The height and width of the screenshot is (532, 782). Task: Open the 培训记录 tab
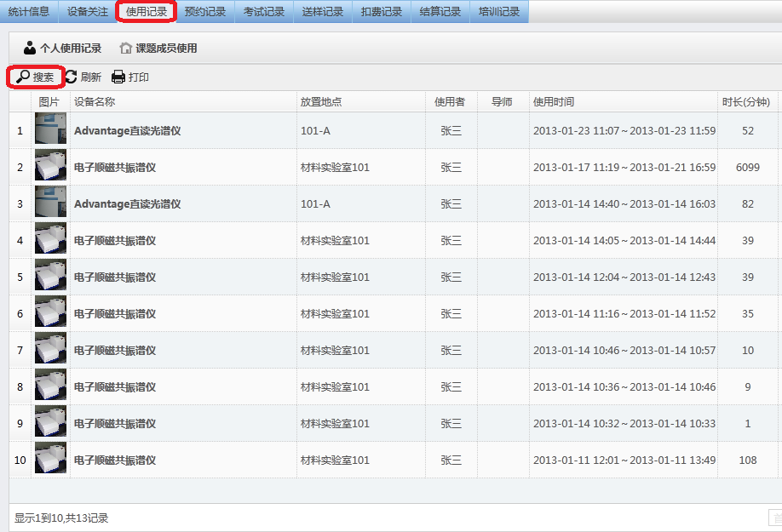pyautogui.click(x=498, y=12)
